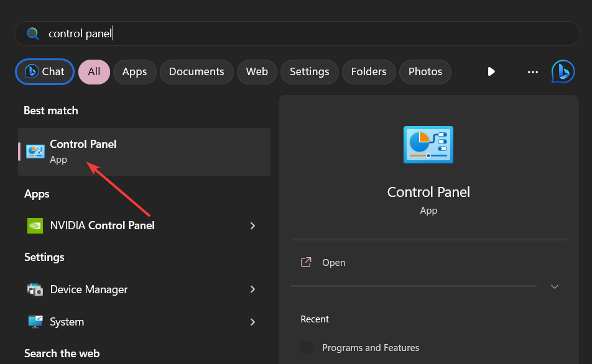The height and width of the screenshot is (364, 592).
Task: Switch to the Apps filter tab
Action: coord(134,71)
